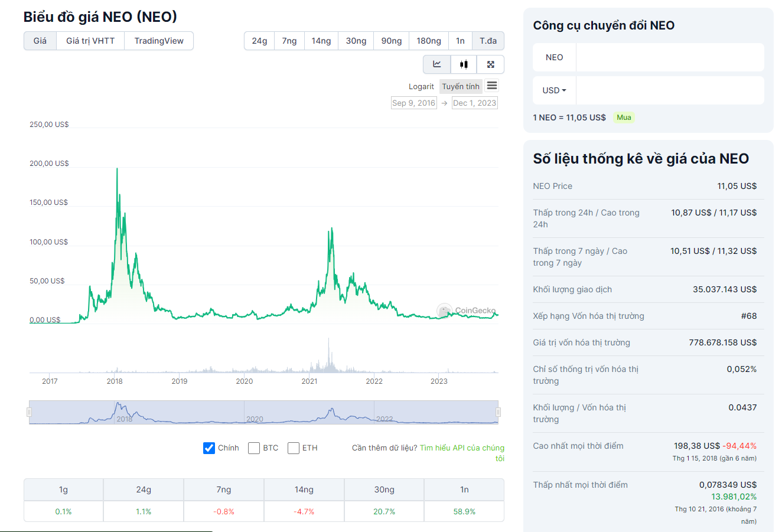Switch chart scale to Tuyến tính
The height and width of the screenshot is (532, 782).
[x=461, y=86]
